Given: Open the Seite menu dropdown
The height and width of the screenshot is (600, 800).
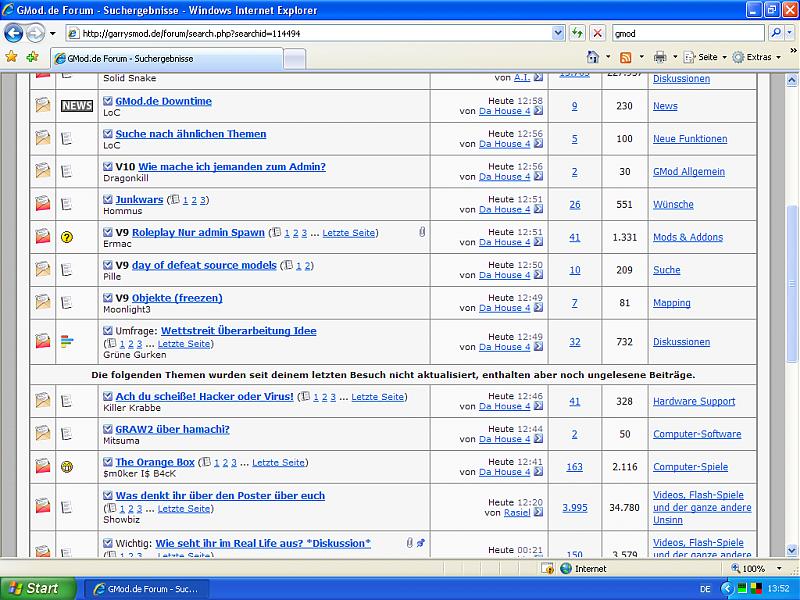Looking at the screenshot, I should point(709,57).
